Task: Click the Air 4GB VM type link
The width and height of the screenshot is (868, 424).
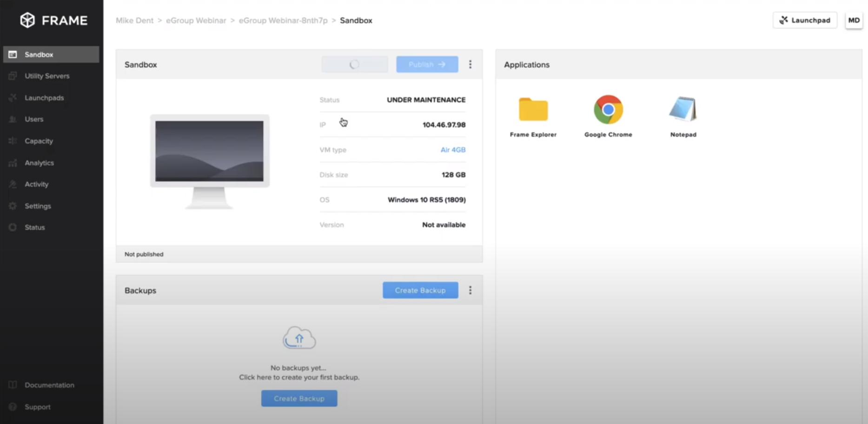Action: tap(453, 150)
